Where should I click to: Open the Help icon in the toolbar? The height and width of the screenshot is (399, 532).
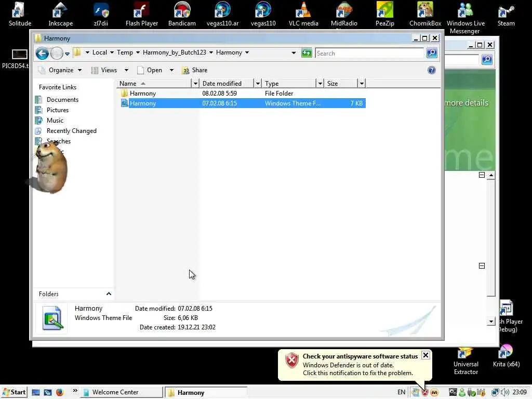point(431,70)
